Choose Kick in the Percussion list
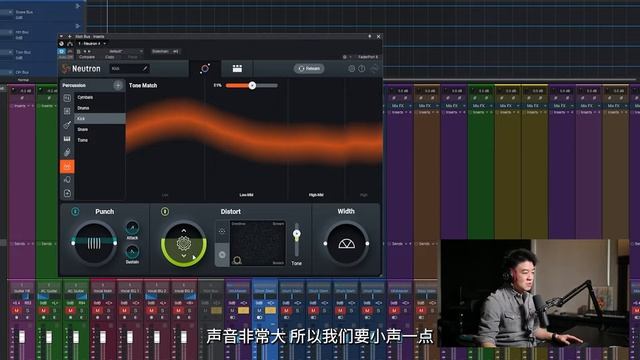This screenshot has height=360, width=640. (100, 118)
